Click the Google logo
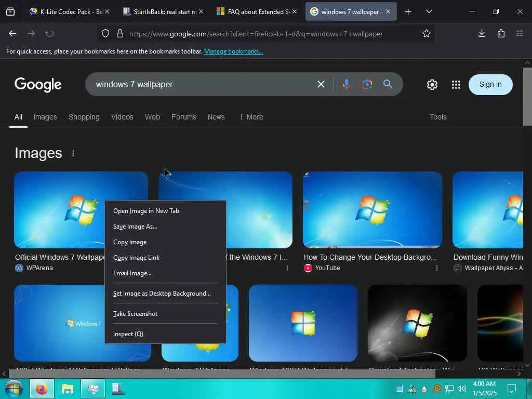Image resolution: width=532 pixels, height=399 pixels. pyautogui.click(x=38, y=85)
